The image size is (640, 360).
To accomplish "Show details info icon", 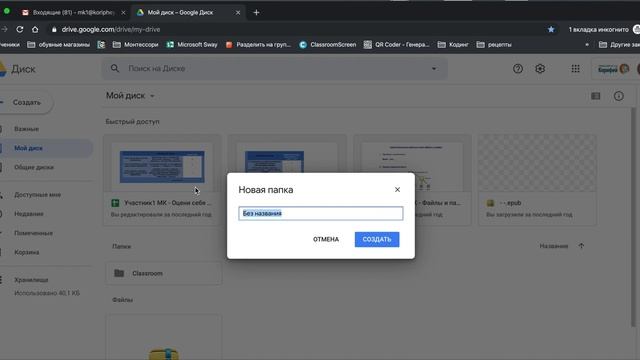I will 619,96.
